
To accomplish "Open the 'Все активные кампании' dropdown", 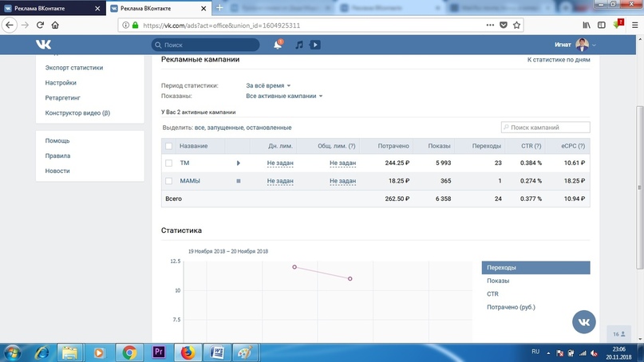I will click(284, 96).
